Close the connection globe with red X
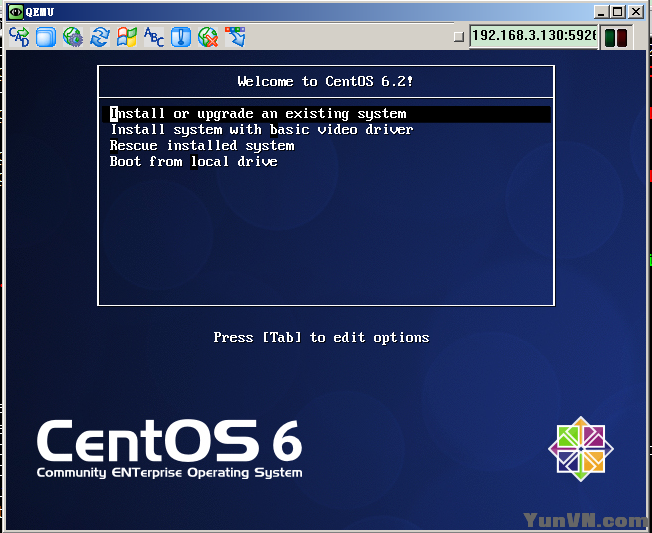This screenshot has height=533, width=652. (208, 37)
